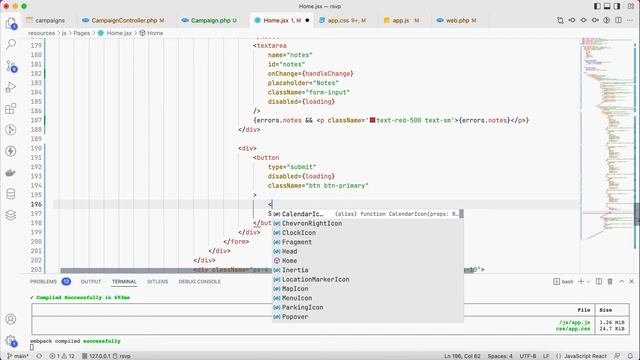640x360 pixels.
Task: Open the Accounts menu icon
Action: click(x=11, y=319)
